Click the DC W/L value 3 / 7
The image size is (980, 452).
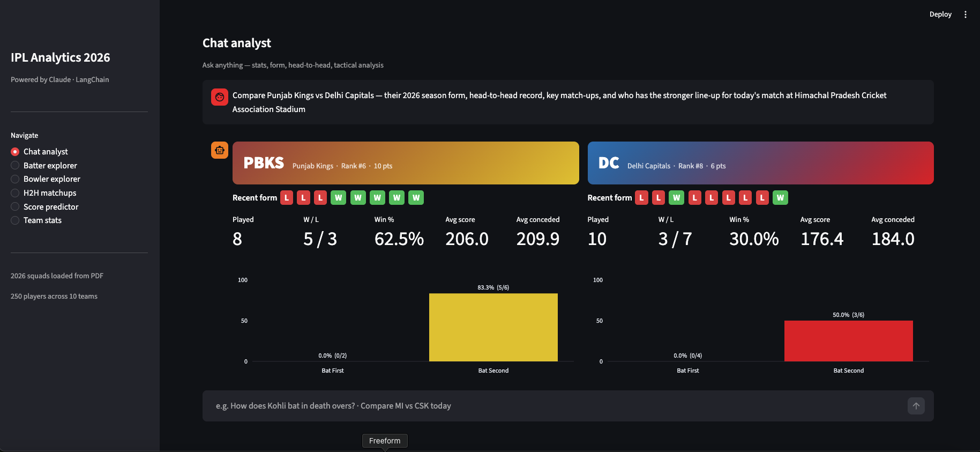(675, 239)
